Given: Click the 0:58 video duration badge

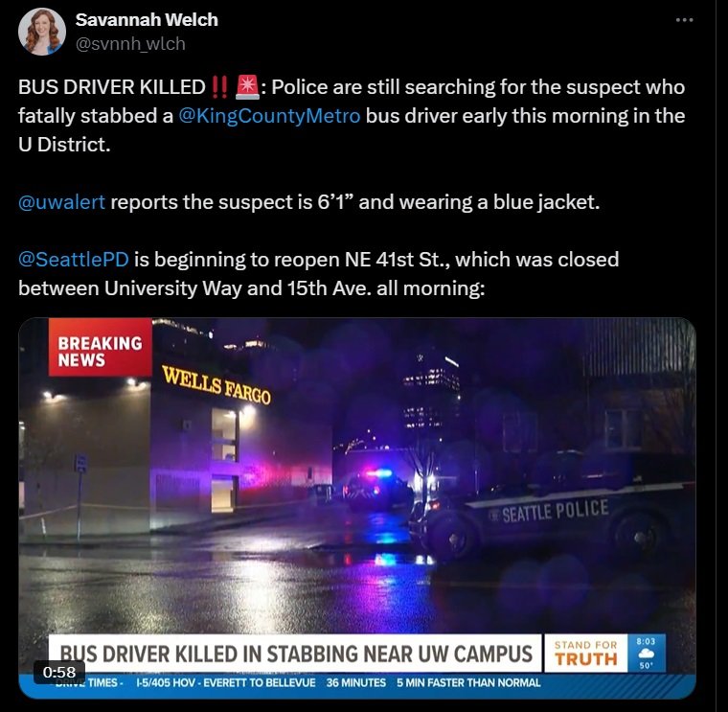Looking at the screenshot, I should coord(59,672).
